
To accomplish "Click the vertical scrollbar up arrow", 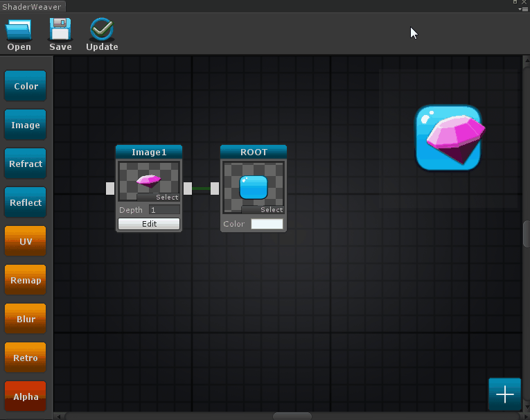I will (527, 61).
